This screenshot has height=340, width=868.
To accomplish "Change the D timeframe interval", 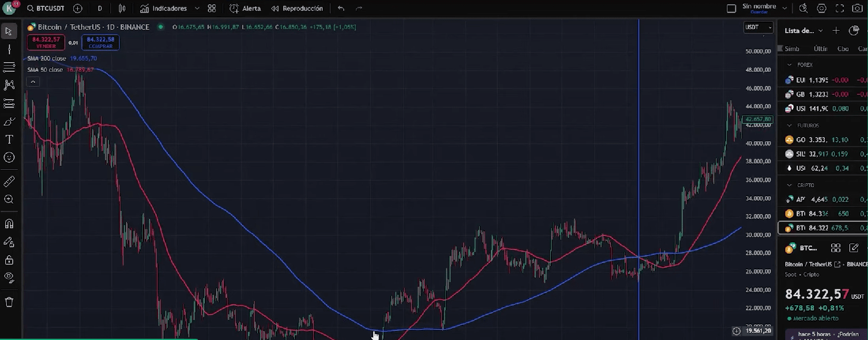I will 100,8.
